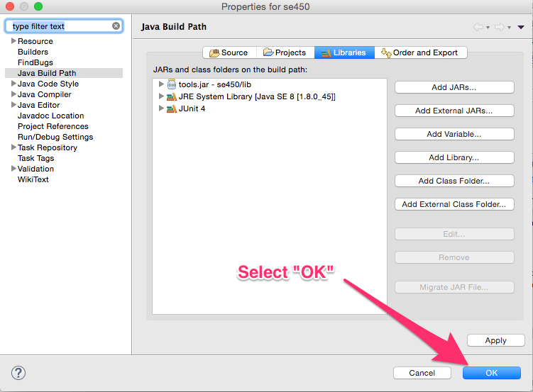Click the forward navigation arrow icon
533x392 pixels.
tap(500, 27)
